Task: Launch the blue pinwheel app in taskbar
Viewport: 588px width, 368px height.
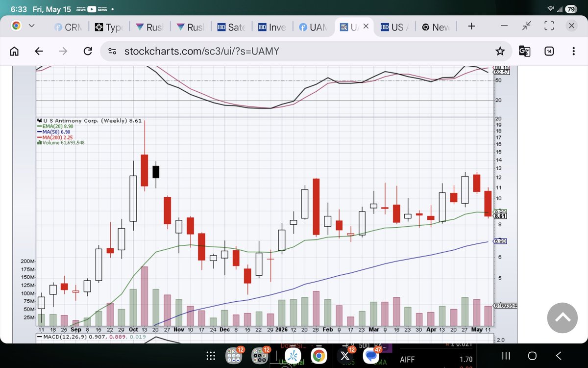Action: tap(293, 356)
